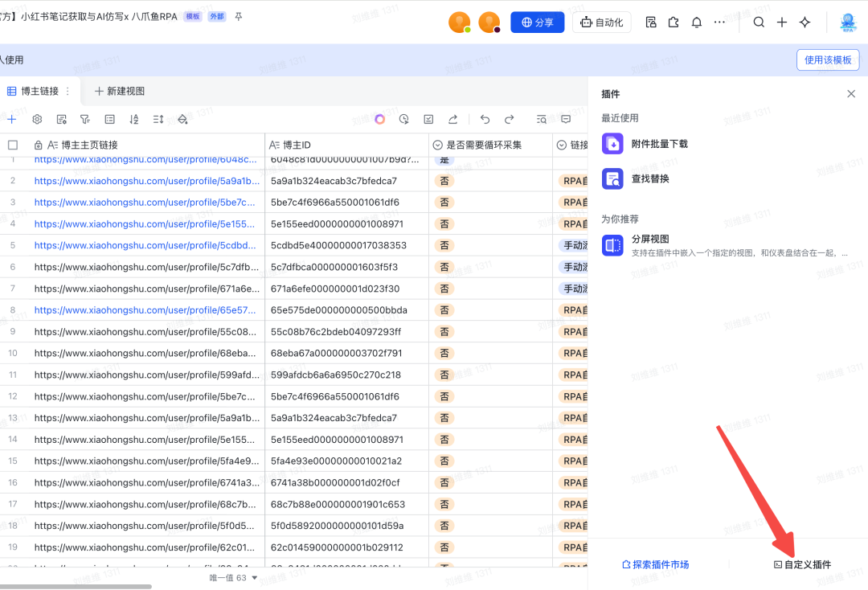Open the more options ellipsis menu
This screenshot has height=590, width=868.
(x=719, y=23)
